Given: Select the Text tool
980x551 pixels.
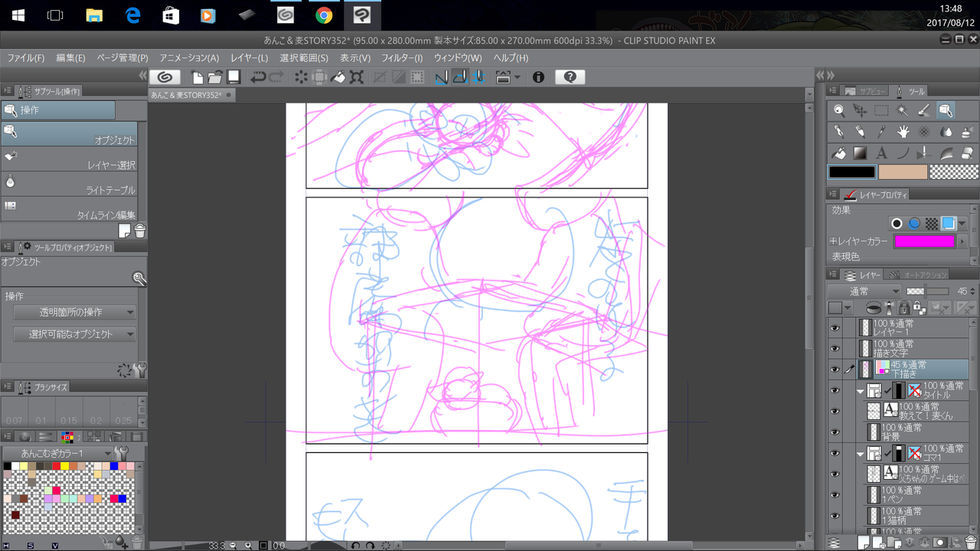Looking at the screenshot, I should pyautogui.click(x=882, y=153).
